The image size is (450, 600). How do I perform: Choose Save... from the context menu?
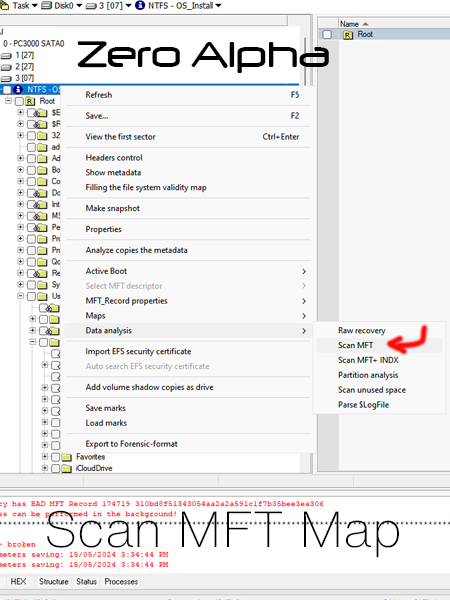click(188, 116)
